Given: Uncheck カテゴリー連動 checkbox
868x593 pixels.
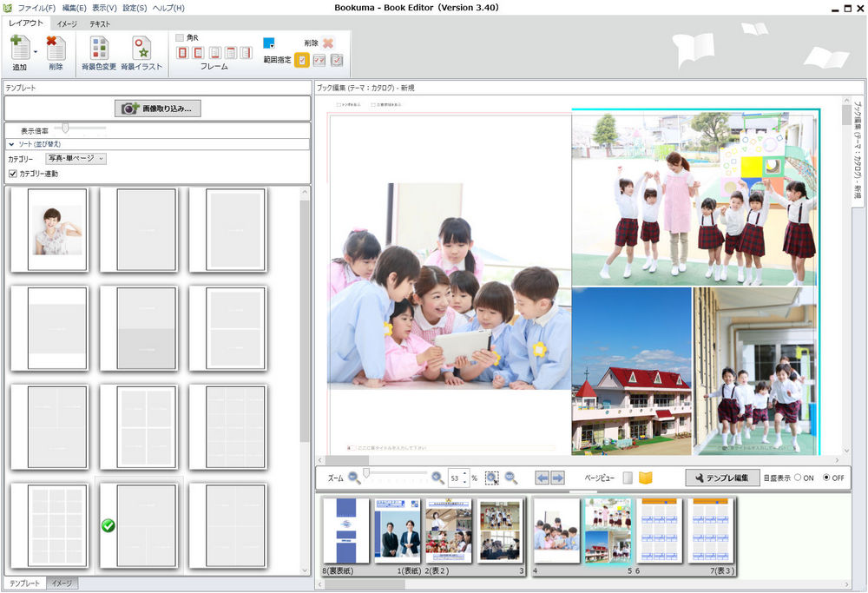Looking at the screenshot, I should pos(13,174).
